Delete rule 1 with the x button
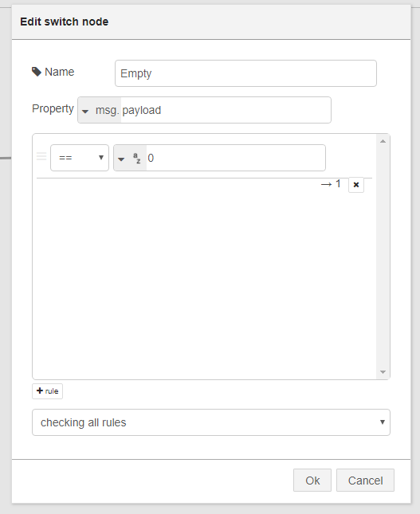Image resolution: width=420 pixels, height=514 pixels. point(356,185)
